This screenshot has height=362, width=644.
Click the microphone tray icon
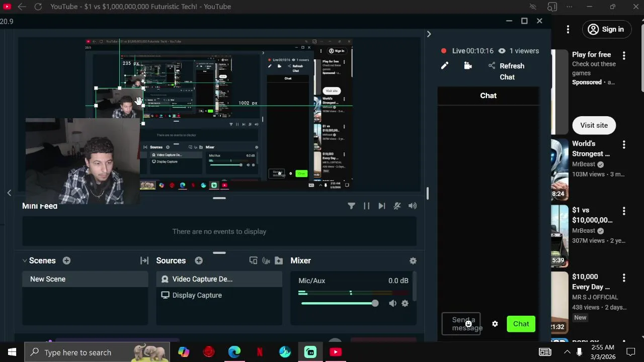pos(579,352)
